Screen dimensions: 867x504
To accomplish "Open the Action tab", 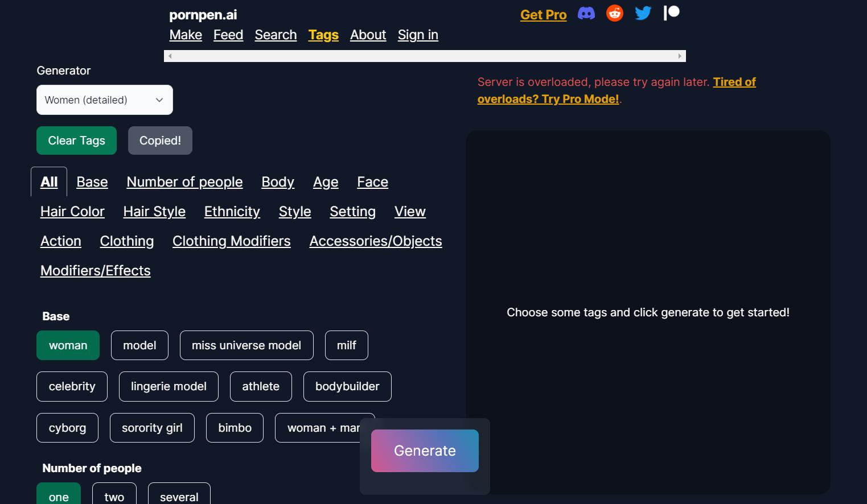I will [61, 241].
